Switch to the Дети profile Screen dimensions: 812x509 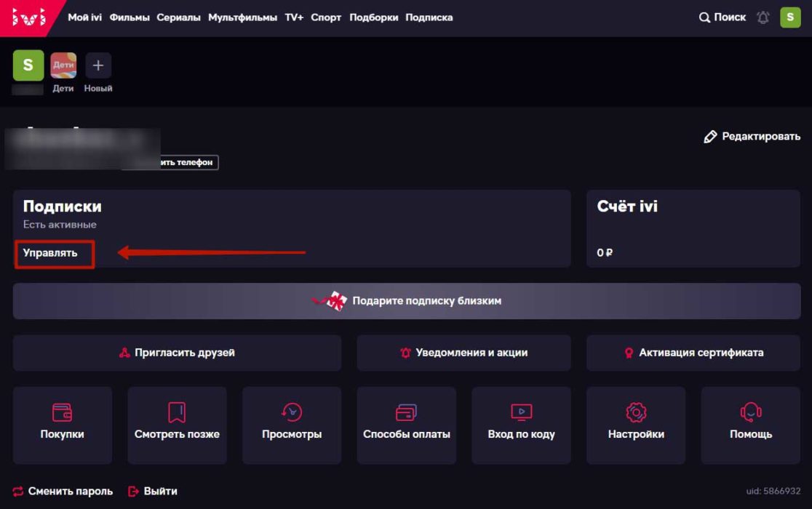tap(63, 66)
